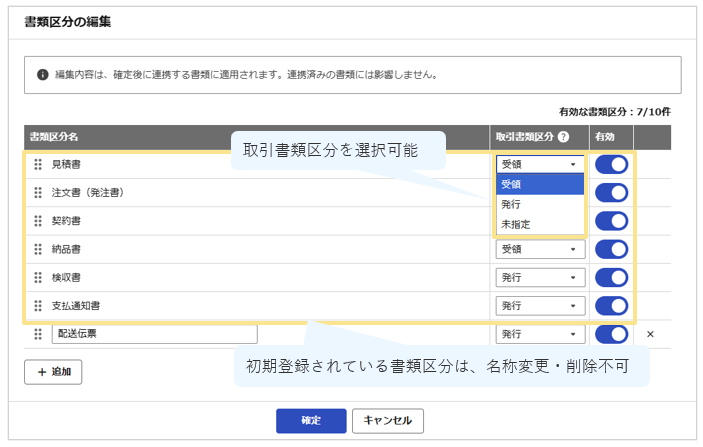Select the drag handle for 納品書 row
703x447 pixels.
click(38, 249)
